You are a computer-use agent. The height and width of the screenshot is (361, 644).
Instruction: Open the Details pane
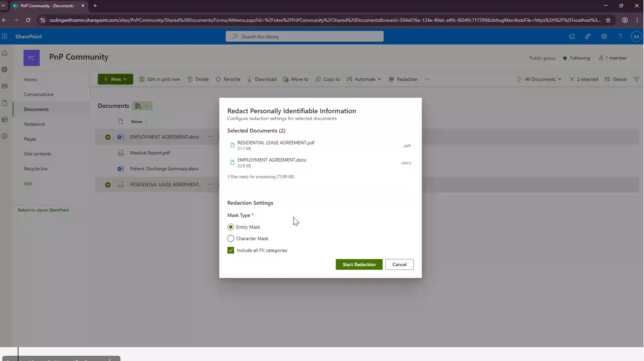(x=616, y=79)
